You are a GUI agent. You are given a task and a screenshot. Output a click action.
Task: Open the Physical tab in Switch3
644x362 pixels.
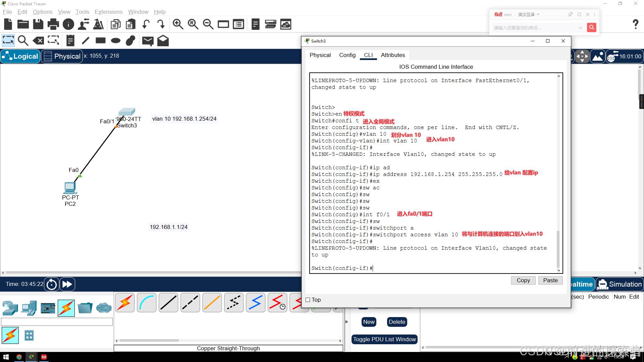(320, 55)
